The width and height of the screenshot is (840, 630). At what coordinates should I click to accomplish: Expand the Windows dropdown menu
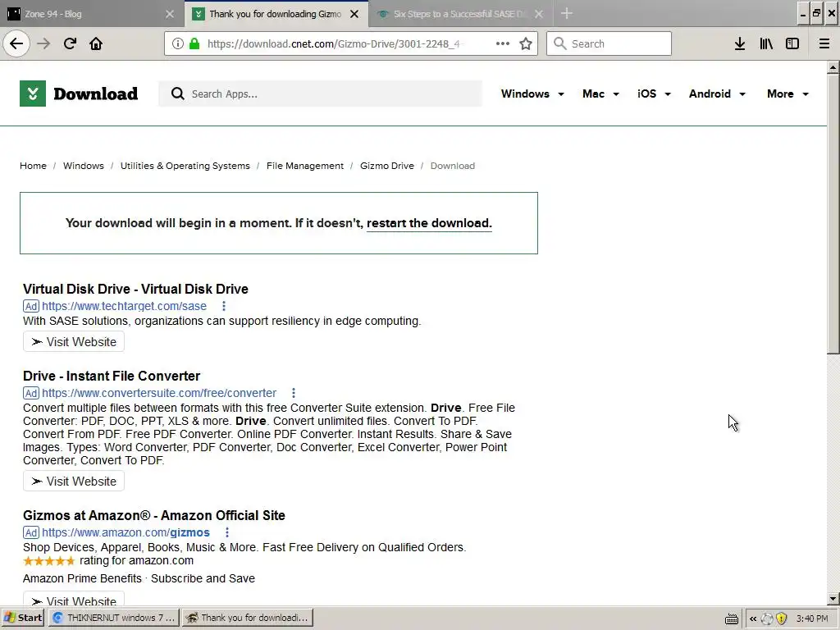coord(532,94)
